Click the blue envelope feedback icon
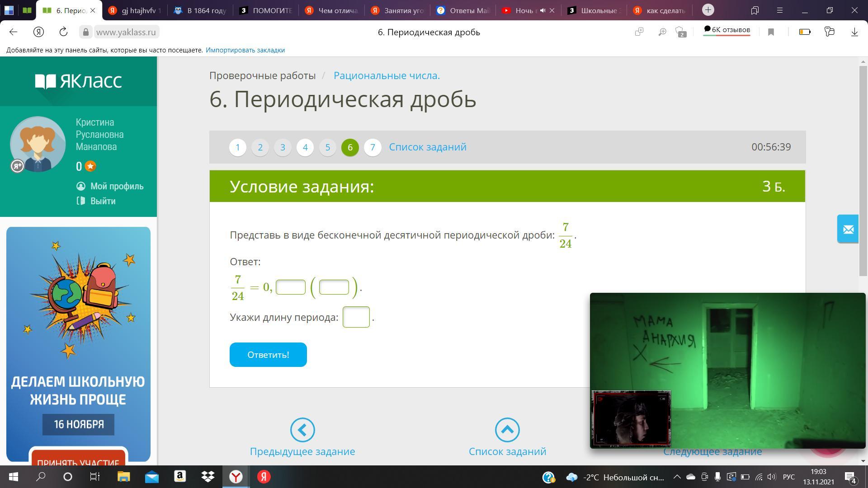 (848, 229)
